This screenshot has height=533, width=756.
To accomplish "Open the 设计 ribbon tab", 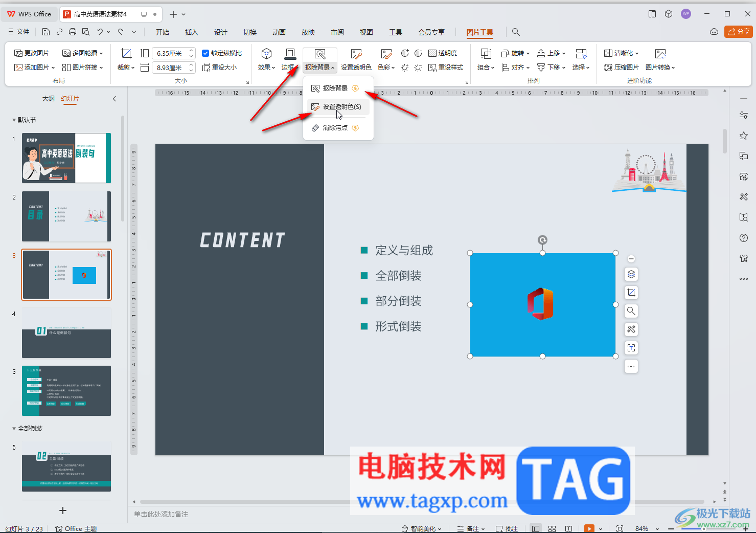I will pyautogui.click(x=221, y=32).
